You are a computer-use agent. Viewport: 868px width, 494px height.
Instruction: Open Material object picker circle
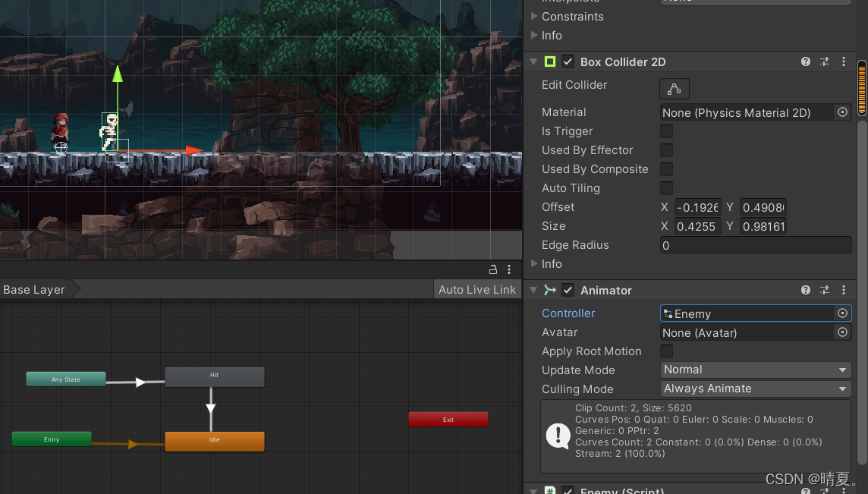point(842,112)
